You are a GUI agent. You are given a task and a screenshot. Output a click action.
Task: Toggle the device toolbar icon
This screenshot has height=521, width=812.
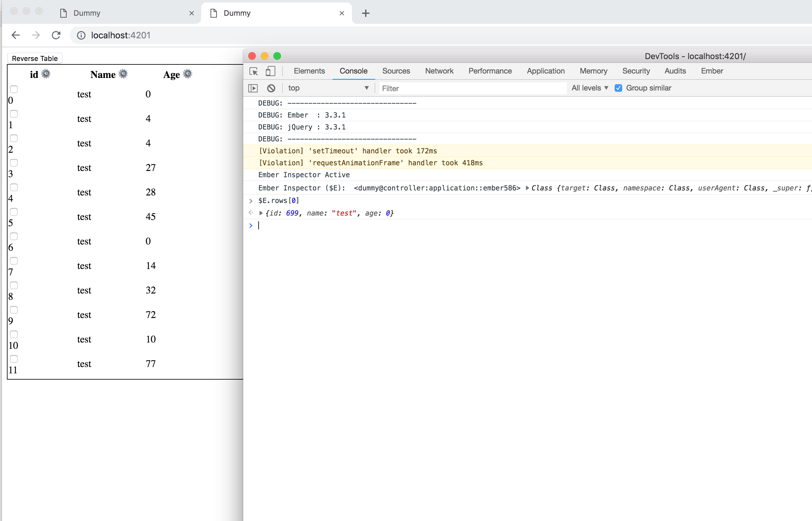[270, 71]
